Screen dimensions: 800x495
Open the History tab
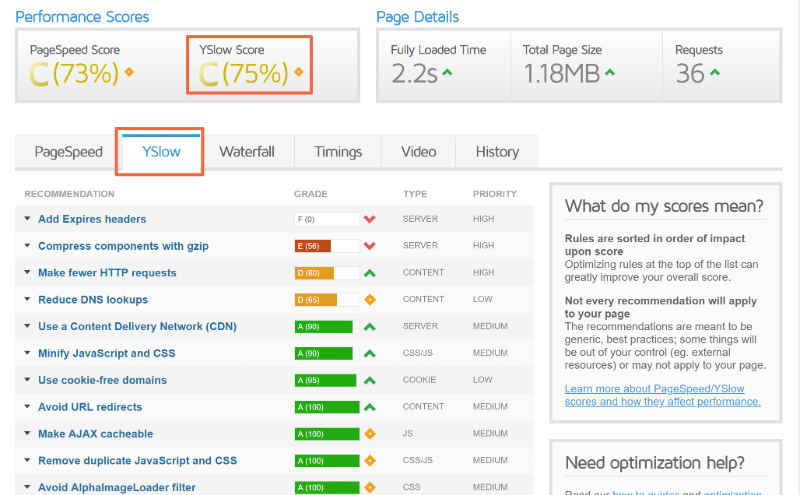(497, 152)
